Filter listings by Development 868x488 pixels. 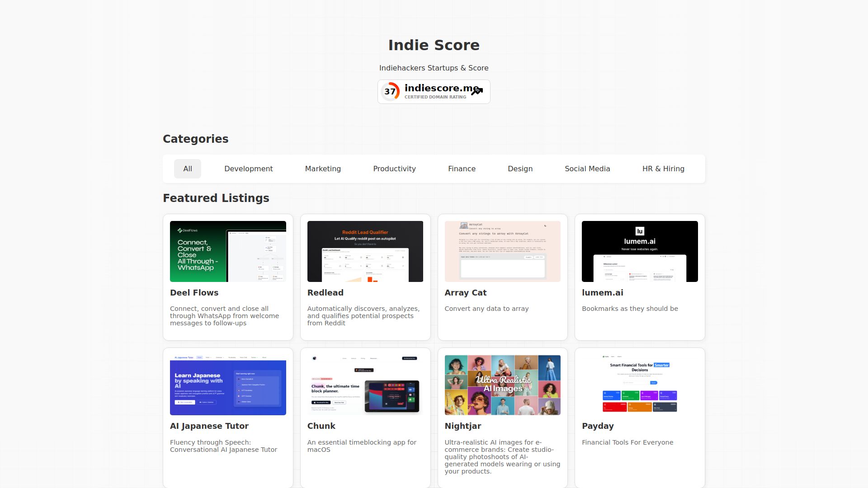tap(248, 169)
